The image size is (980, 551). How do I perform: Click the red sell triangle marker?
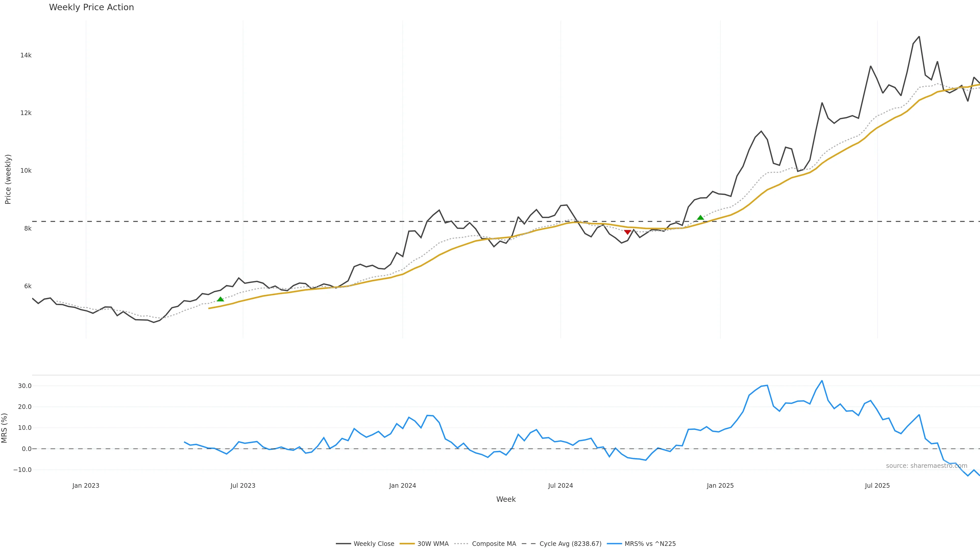(627, 232)
